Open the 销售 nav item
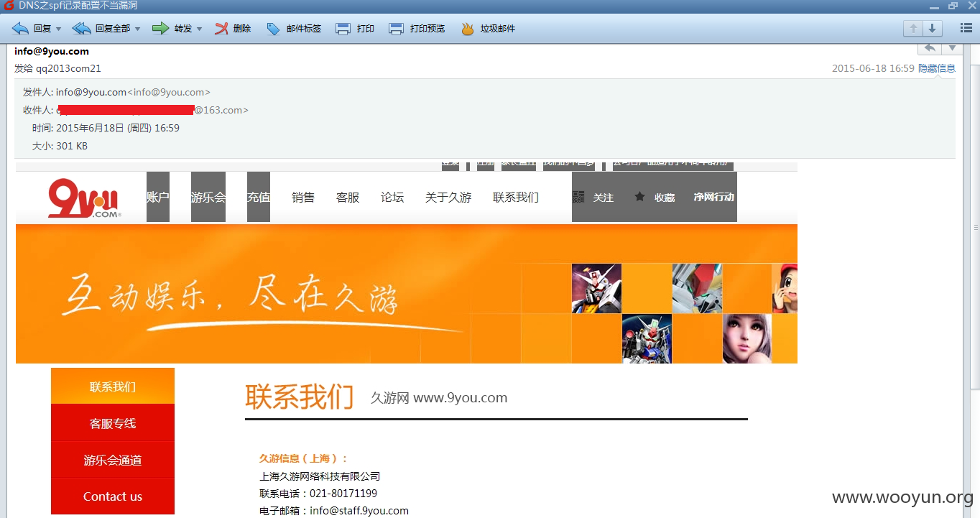The width and height of the screenshot is (980, 518). 303,197
